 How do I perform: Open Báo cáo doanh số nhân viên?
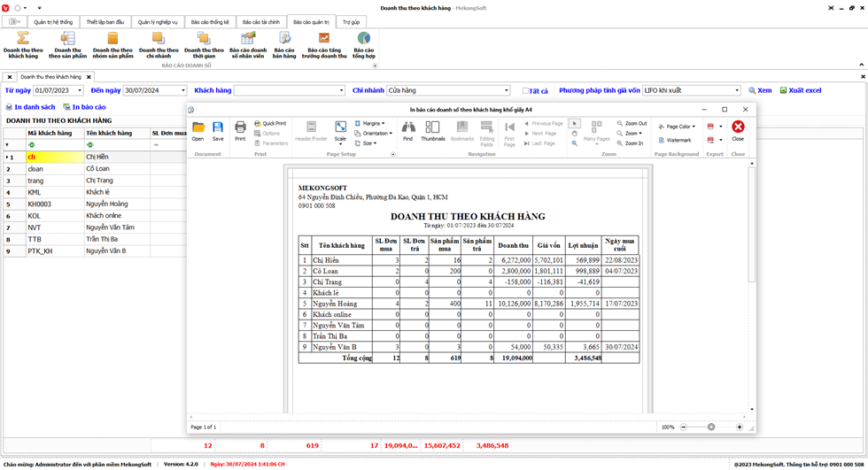[x=247, y=43]
